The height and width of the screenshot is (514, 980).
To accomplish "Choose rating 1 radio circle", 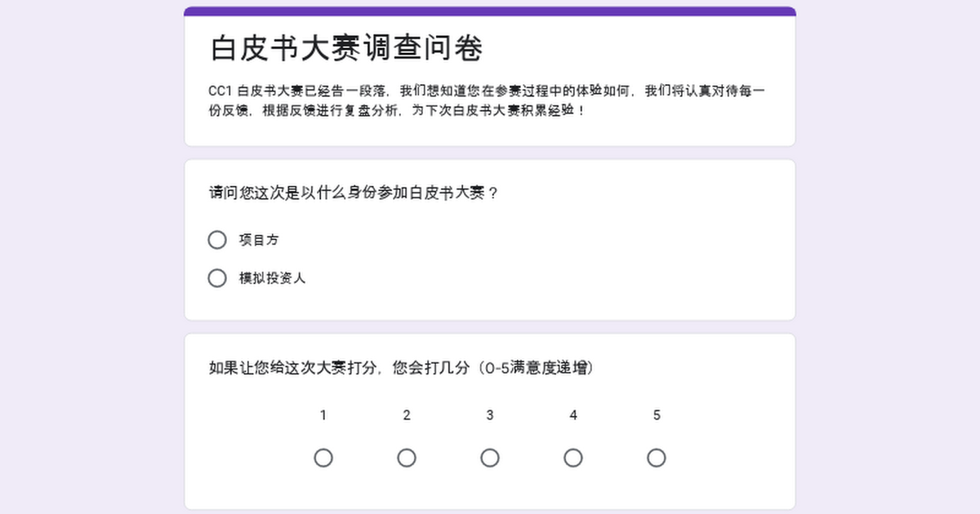I will pos(323,458).
